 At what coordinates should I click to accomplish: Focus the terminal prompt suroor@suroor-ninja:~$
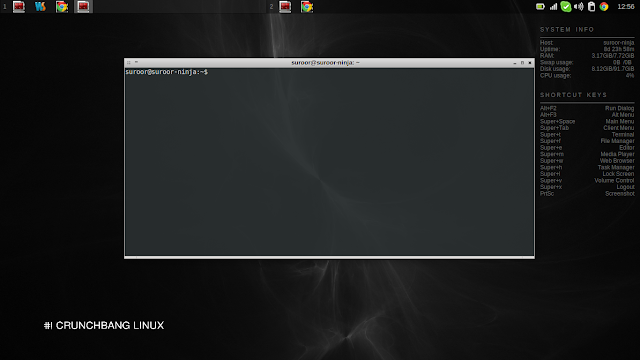click(167, 72)
